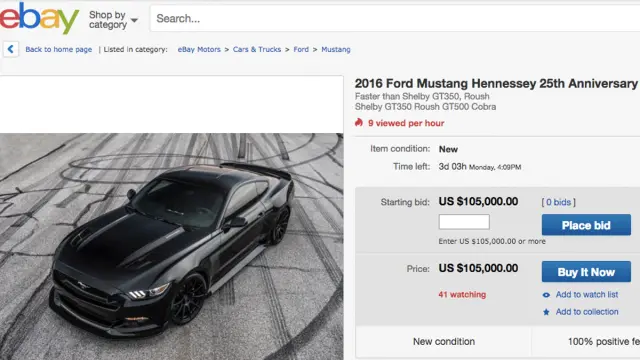The image size is (640, 360).
Task: Add to collection link
Action: pyautogui.click(x=587, y=312)
